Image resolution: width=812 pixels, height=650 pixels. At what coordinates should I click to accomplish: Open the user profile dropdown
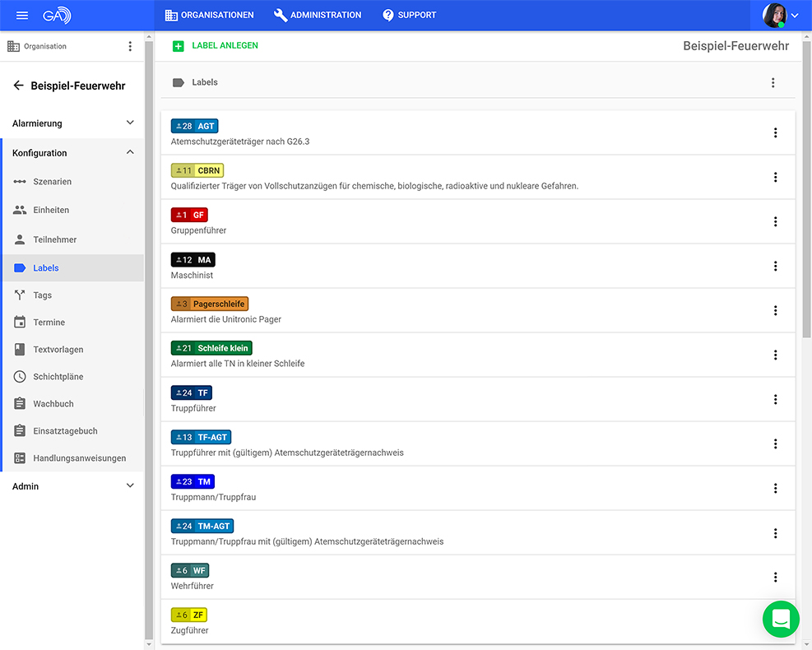click(781, 15)
